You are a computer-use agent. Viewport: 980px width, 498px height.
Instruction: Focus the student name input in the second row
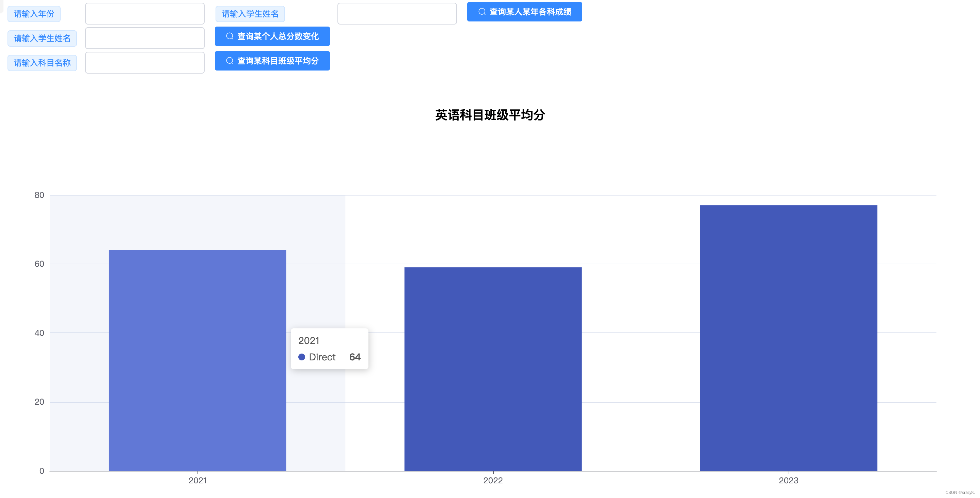(145, 38)
